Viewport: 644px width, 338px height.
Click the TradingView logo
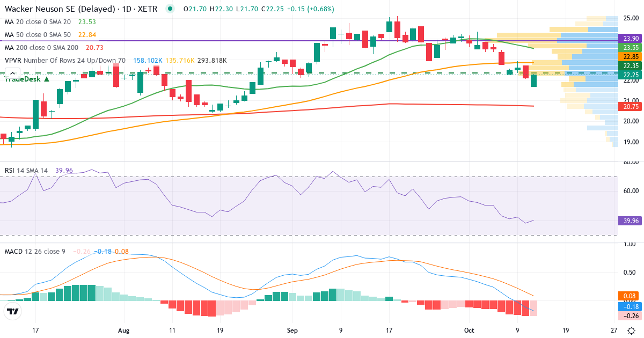(x=13, y=311)
